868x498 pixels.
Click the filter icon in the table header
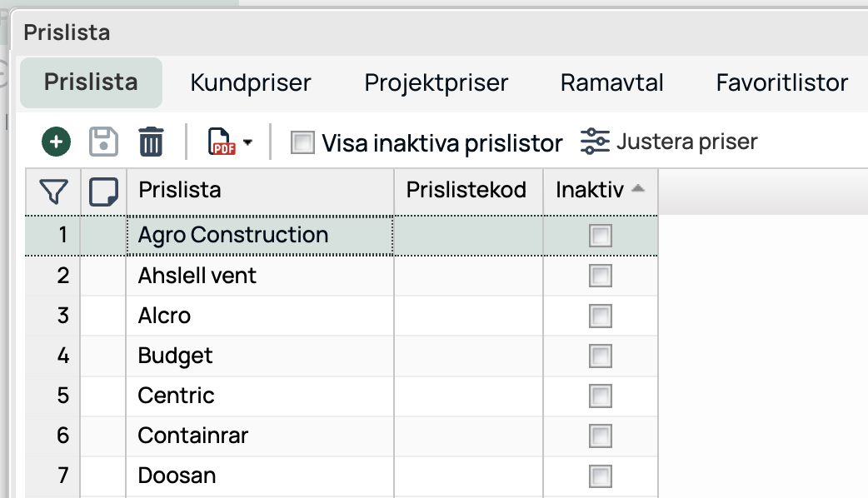52,190
